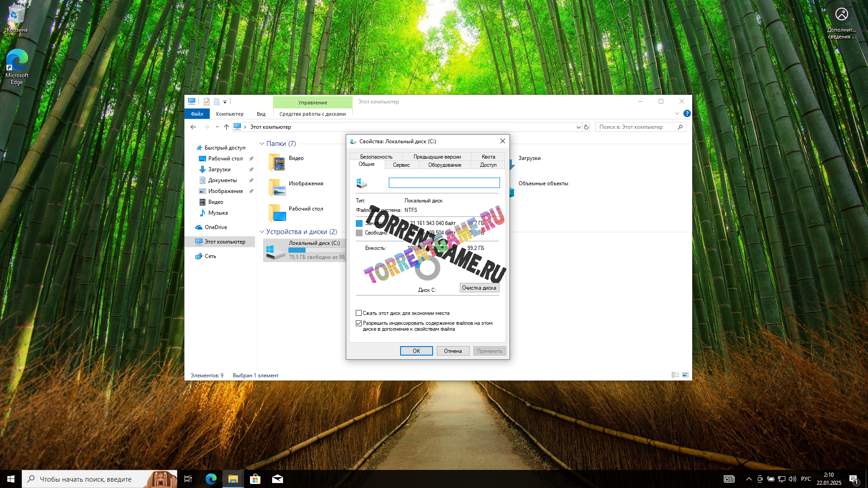The image size is (868, 488).
Task: Enable compress this drive checkbox
Action: point(359,313)
